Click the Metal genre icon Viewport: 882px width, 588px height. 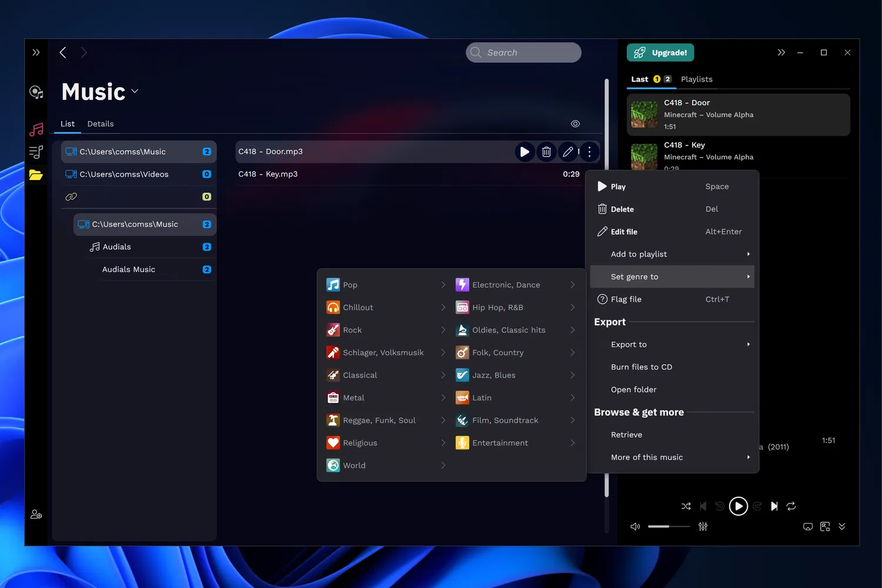point(333,397)
